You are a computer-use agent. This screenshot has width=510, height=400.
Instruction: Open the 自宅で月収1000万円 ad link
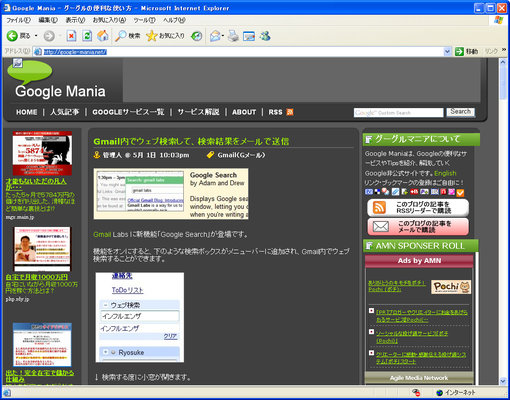point(37,277)
